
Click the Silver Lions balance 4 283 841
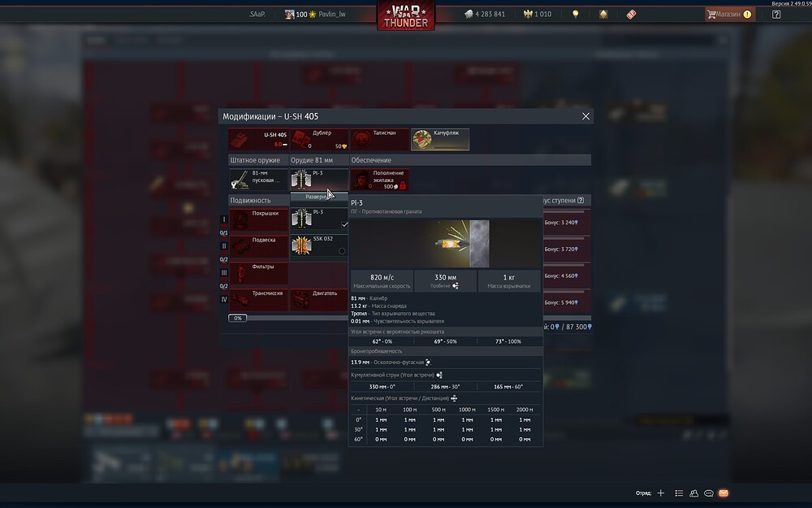coord(485,14)
